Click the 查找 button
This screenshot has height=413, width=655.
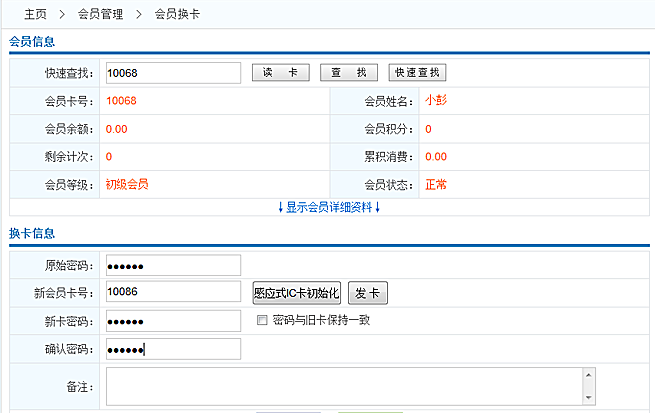349,73
